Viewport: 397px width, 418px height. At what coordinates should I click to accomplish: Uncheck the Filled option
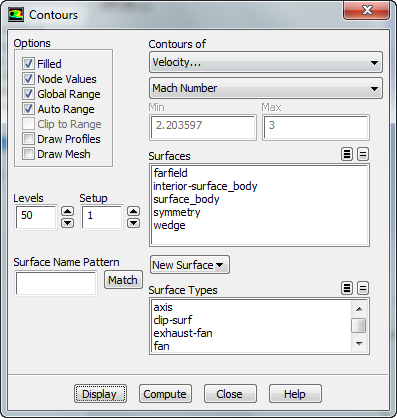pos(28,63)
